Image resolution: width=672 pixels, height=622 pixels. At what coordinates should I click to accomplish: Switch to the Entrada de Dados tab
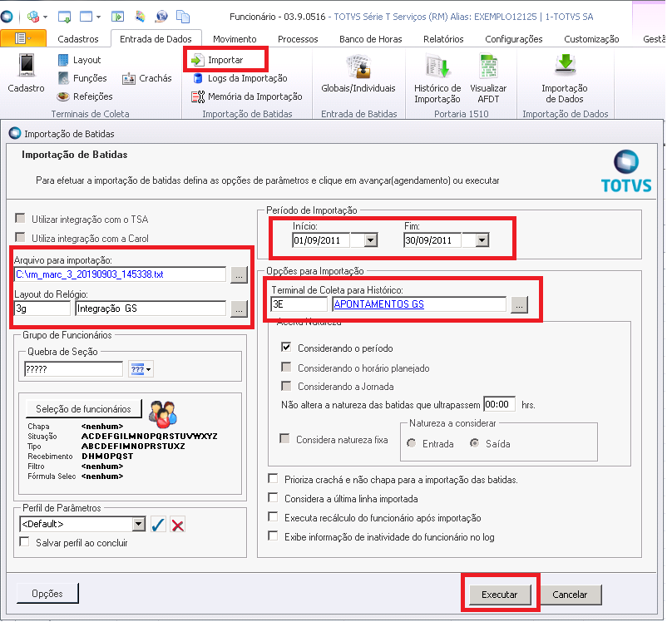tap(156, 39)
